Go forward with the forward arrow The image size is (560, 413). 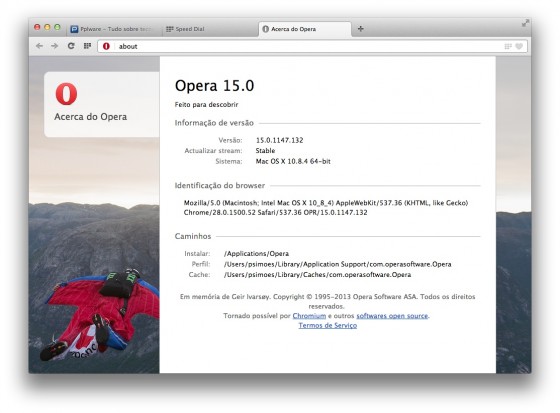coord(54,46)
